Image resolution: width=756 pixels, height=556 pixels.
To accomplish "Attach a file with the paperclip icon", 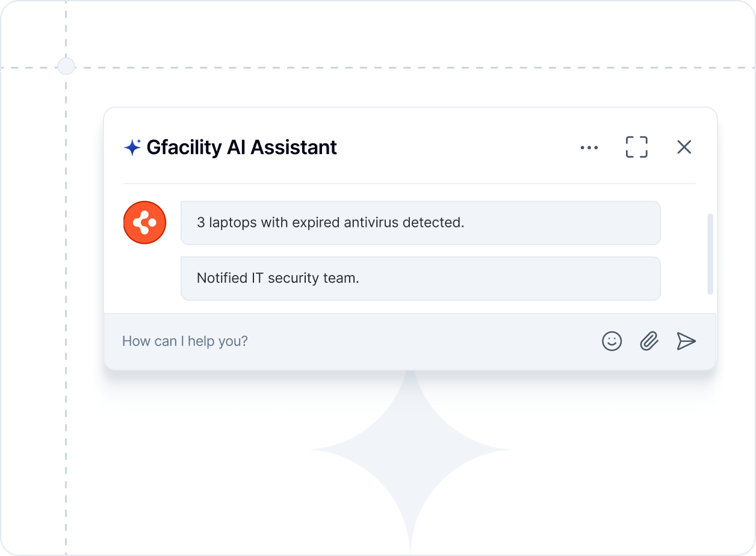I will [648, 341].
